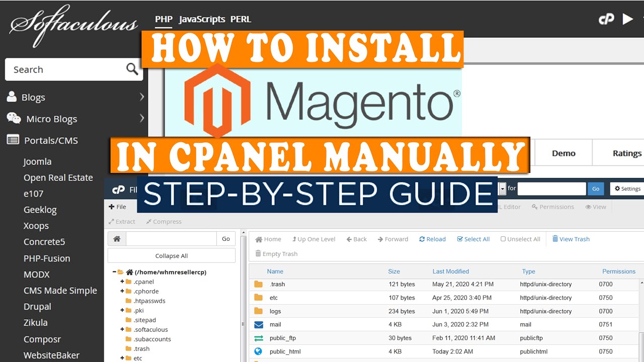
Task: Open the Micro Blogs chat-bubble icon
Action: [14, 118]
